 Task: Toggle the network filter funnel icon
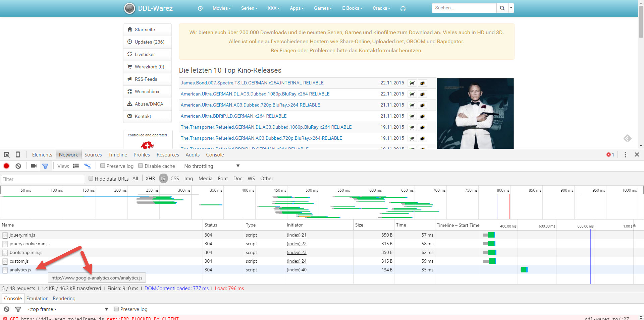45,166
